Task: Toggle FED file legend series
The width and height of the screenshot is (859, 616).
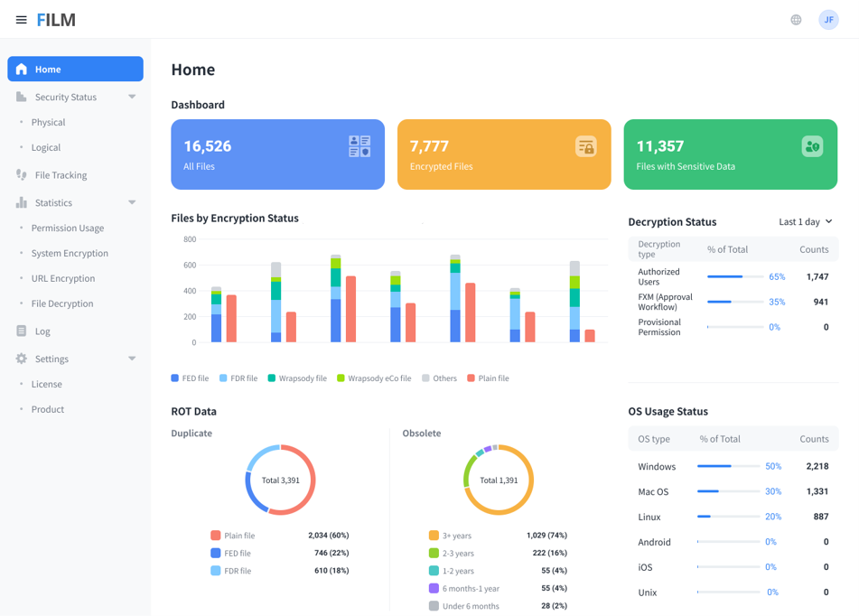Action: point(190,378)
